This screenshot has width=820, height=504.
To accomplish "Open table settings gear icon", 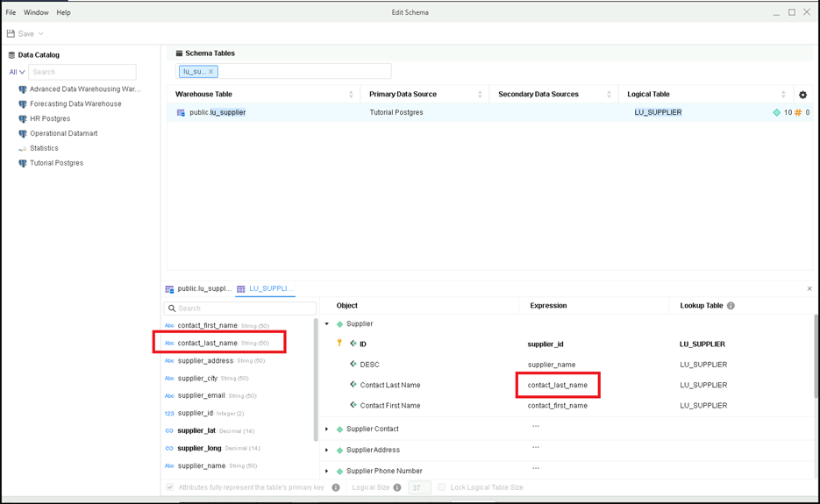I will (802, 95).
